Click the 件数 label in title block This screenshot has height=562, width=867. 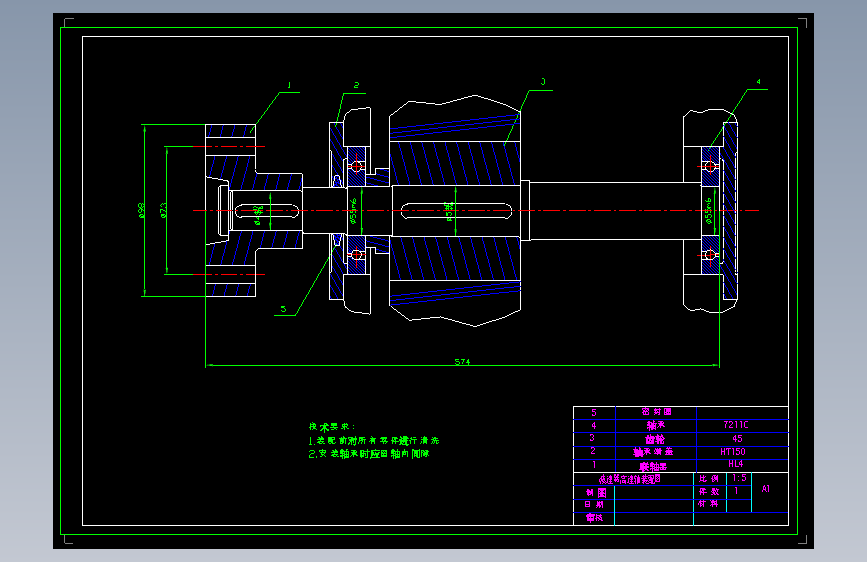click(709, 491)
